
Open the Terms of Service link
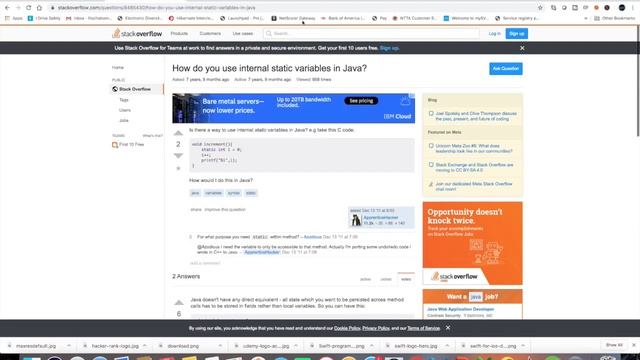coord(424,328)
